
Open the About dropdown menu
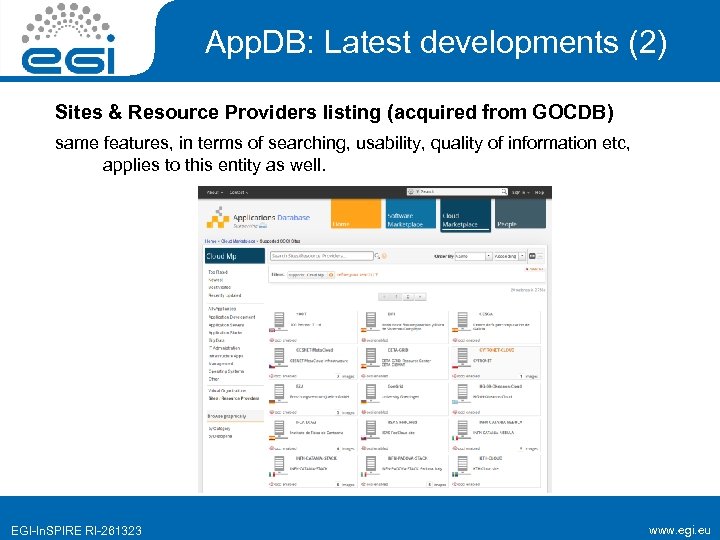(214, 192)
